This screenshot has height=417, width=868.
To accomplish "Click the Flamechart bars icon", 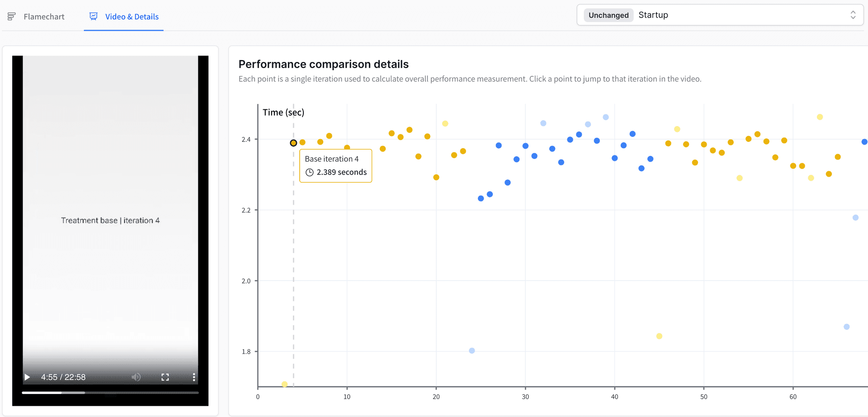I will [x=11, y=16].
